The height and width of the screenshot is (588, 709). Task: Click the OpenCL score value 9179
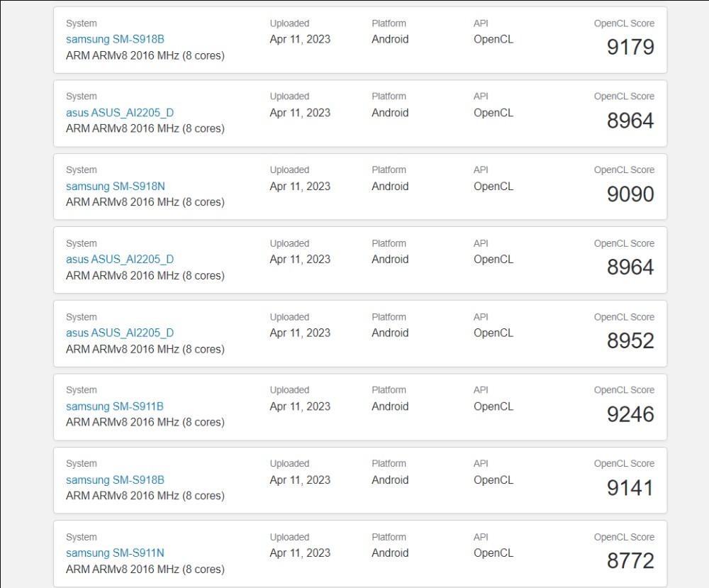coord(630,48)
